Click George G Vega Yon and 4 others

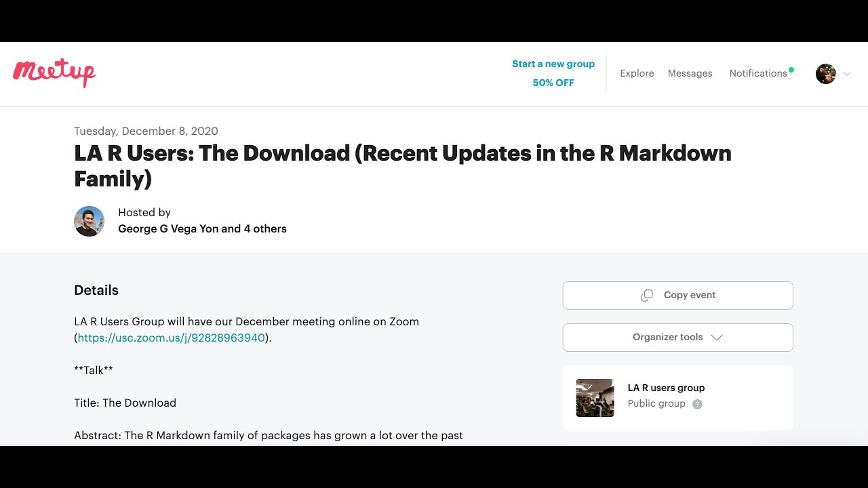[202, 229]
